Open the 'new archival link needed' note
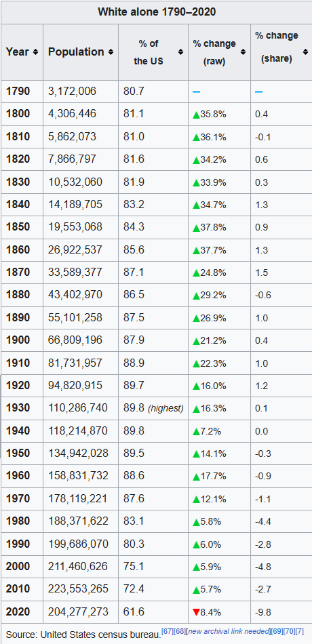Viewport: 312px width, 644px height. click(229, 630)
